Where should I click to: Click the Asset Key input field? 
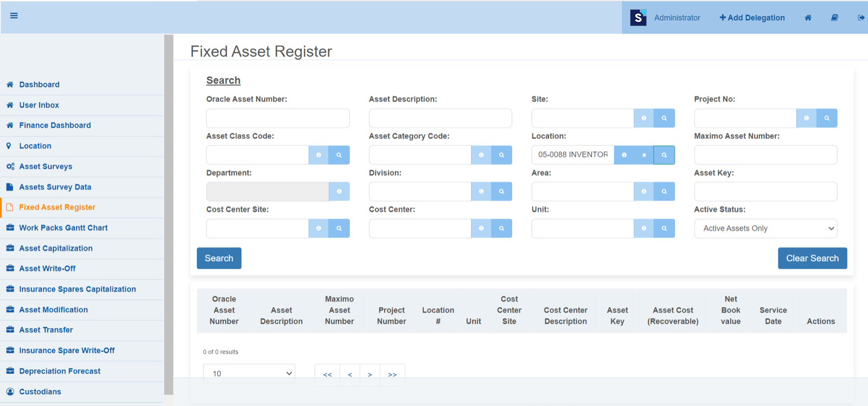765,191
